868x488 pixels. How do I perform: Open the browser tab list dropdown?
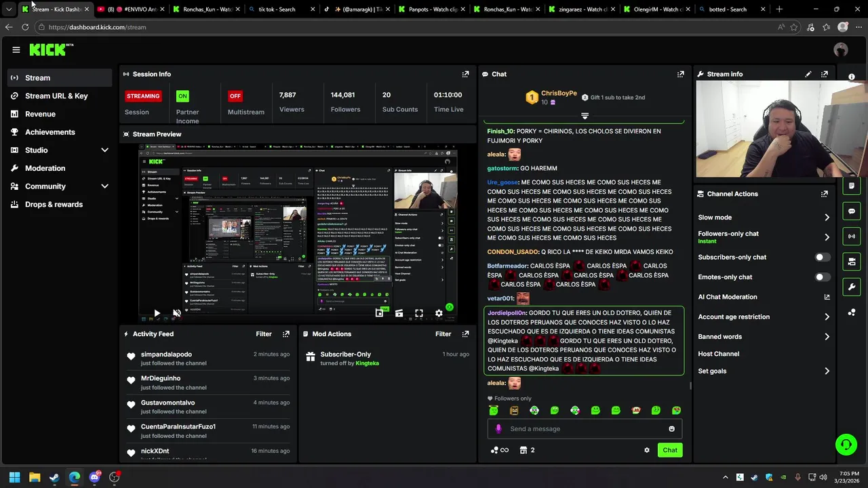(8, 9)
